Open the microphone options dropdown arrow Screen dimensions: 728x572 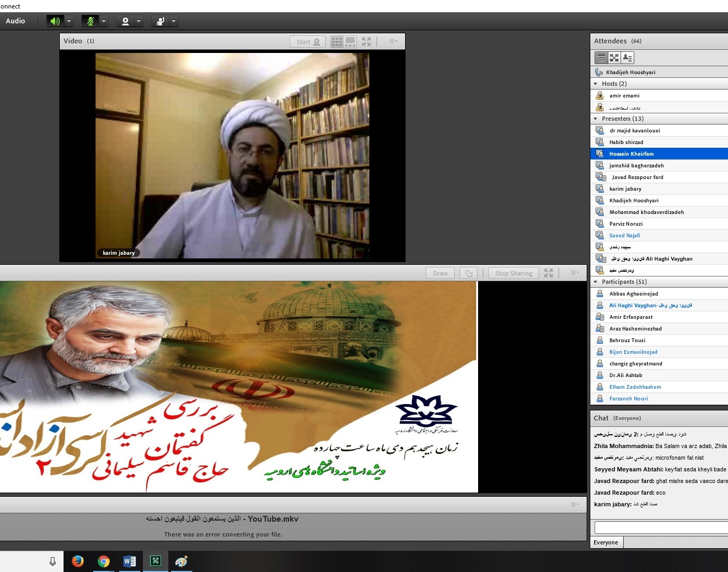(x=104, y=21)
